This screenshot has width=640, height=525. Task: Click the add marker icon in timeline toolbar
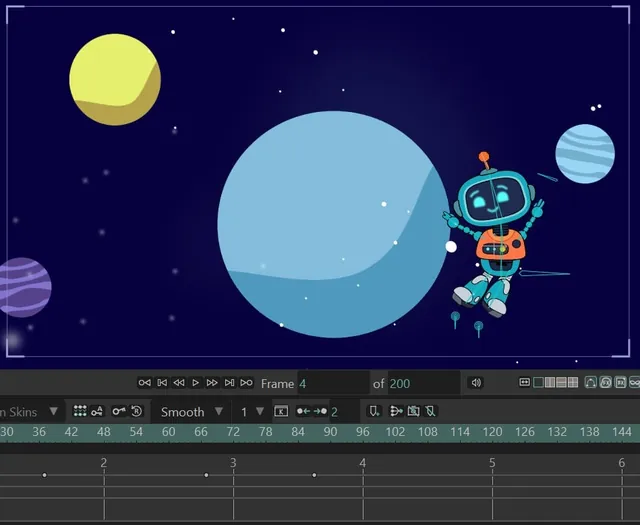[374, 411]
